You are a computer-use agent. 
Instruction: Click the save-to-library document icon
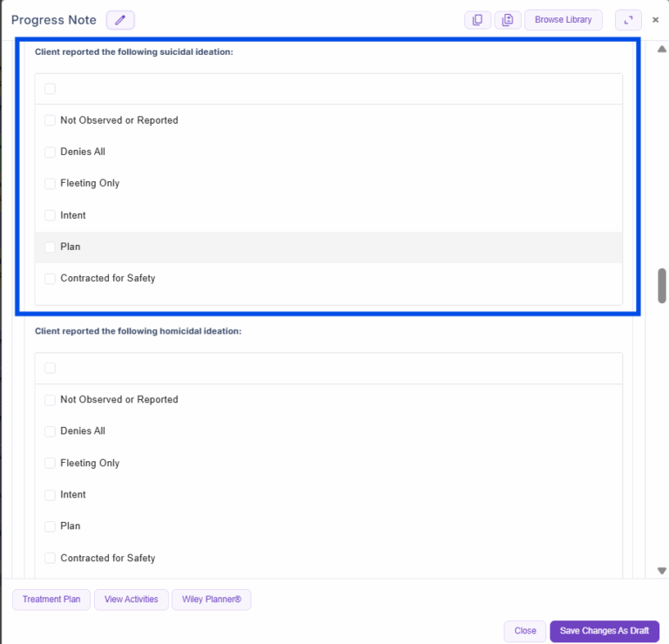[x=508, y=20]
